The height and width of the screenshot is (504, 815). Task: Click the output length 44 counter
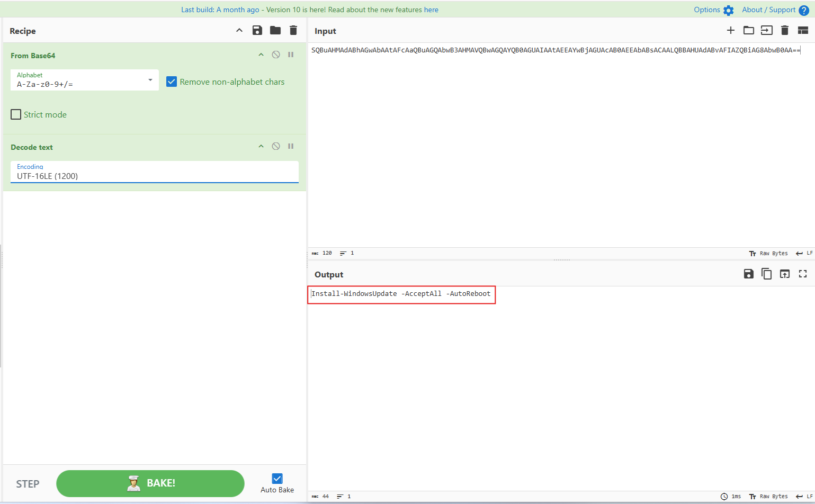click(x=320, y=497)
